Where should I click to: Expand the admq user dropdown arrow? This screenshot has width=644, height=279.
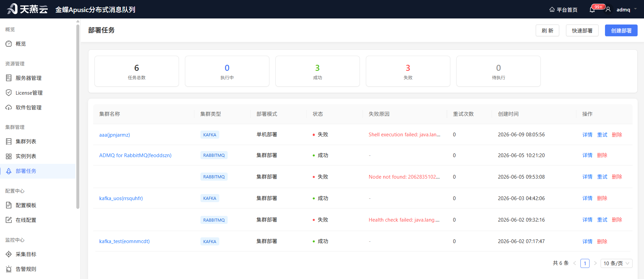635,9
